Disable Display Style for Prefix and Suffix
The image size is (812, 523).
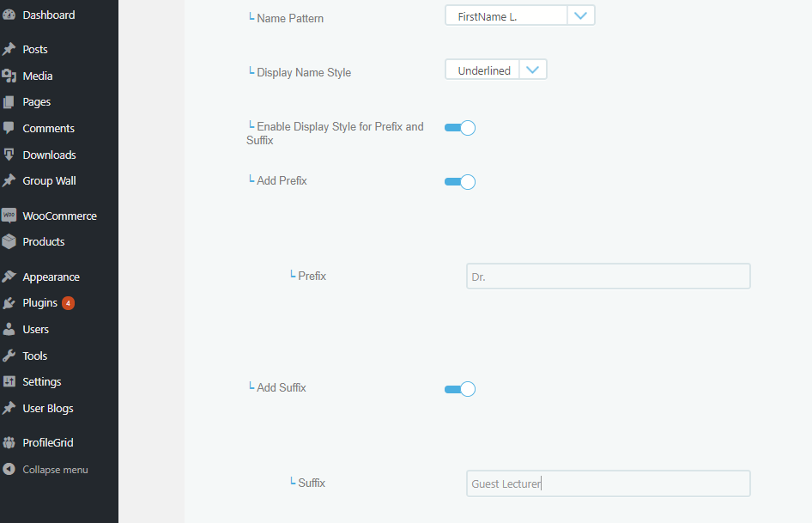coord(460,127)
